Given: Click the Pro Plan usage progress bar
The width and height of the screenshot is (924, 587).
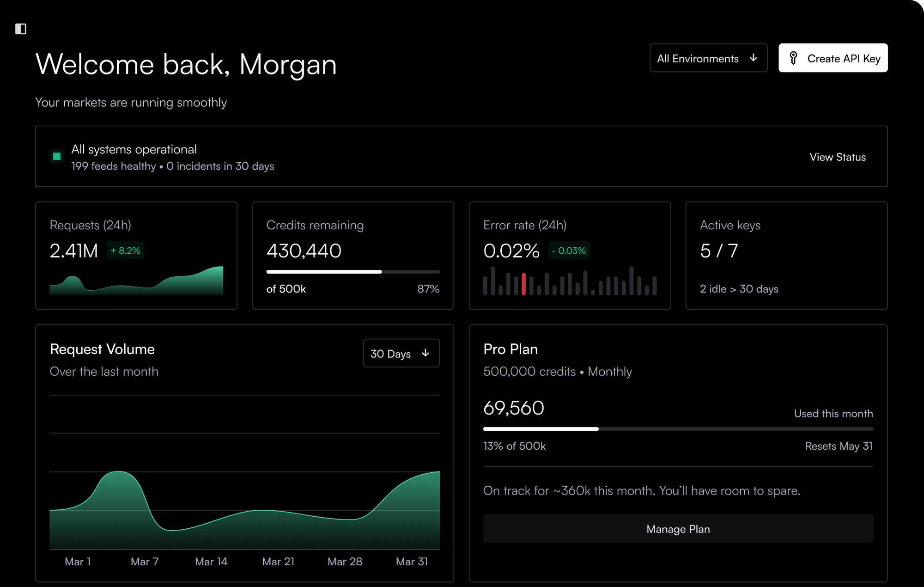Looking at the screenshot, I should 678,429.
